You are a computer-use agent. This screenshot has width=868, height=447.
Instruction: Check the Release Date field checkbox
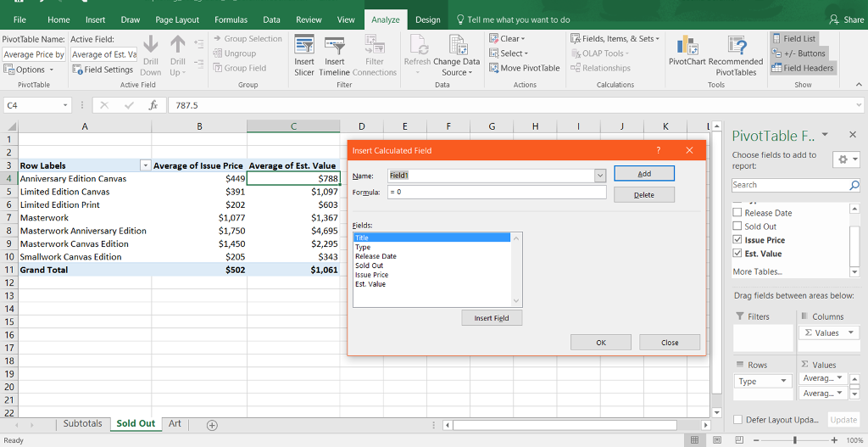coord(737,213)
